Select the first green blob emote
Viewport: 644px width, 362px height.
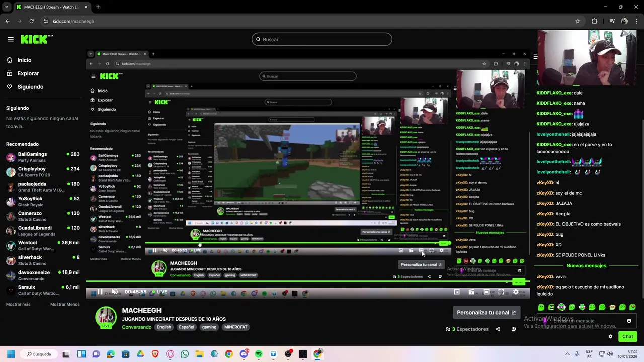tap(541, 307)
